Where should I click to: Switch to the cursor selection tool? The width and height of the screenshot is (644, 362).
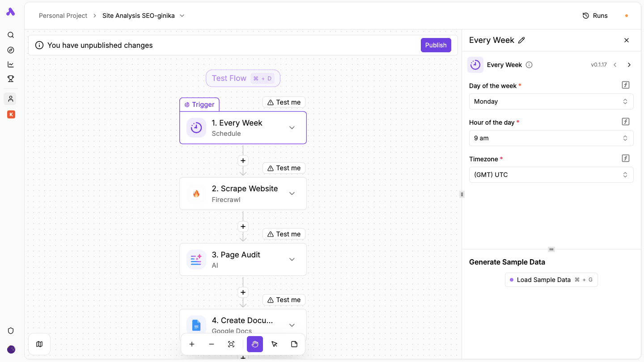(275, 344)
